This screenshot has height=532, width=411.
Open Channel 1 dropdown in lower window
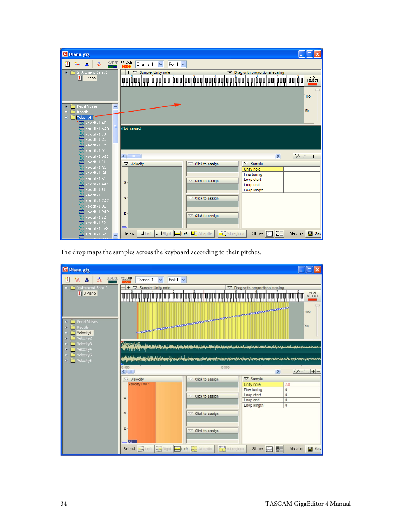tap(161, 280)
